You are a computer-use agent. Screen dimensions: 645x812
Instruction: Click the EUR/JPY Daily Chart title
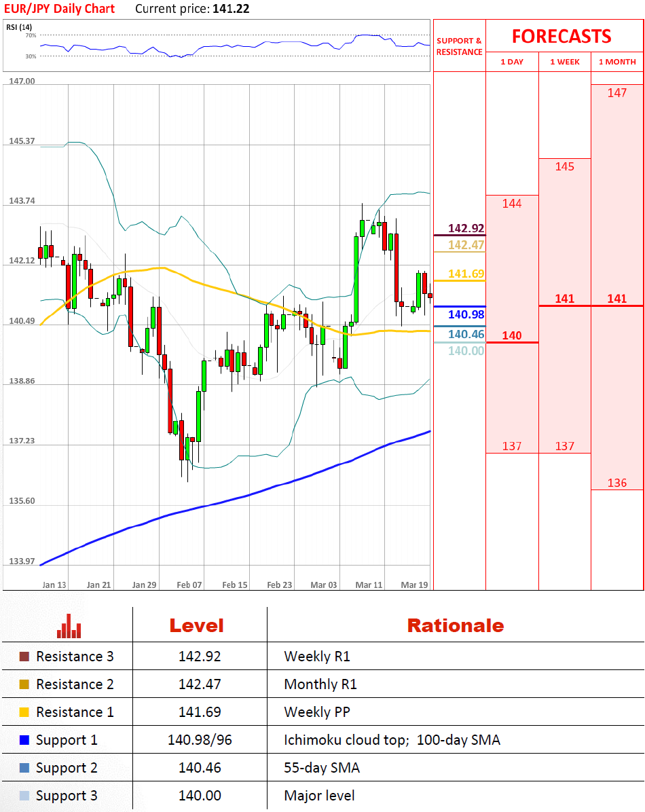pos(60,9)
